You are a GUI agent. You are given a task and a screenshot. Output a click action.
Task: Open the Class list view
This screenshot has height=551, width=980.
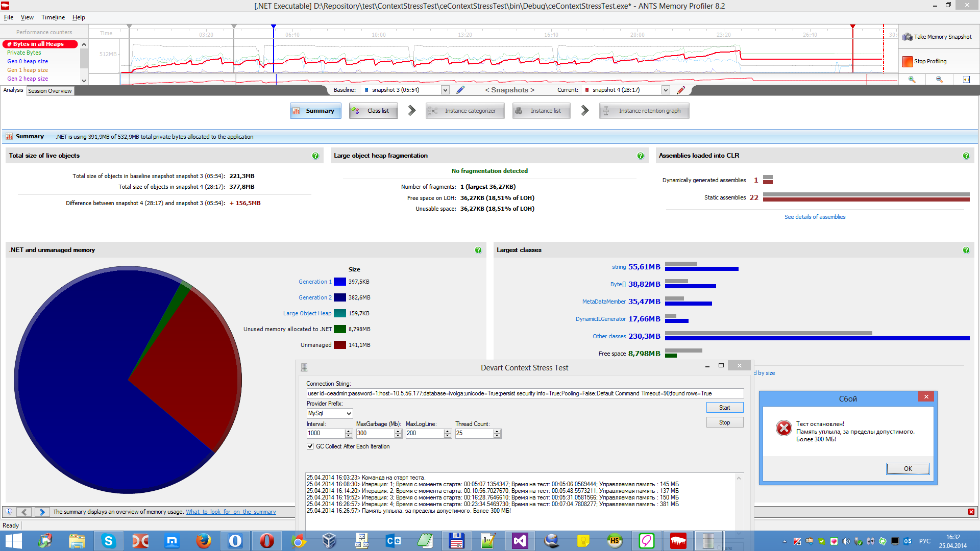point(374,111)
